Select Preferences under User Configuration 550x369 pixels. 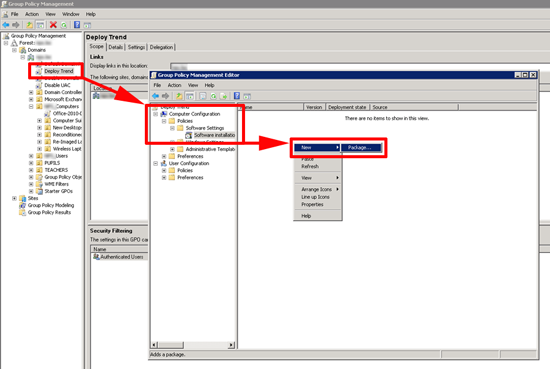(190, 177)
